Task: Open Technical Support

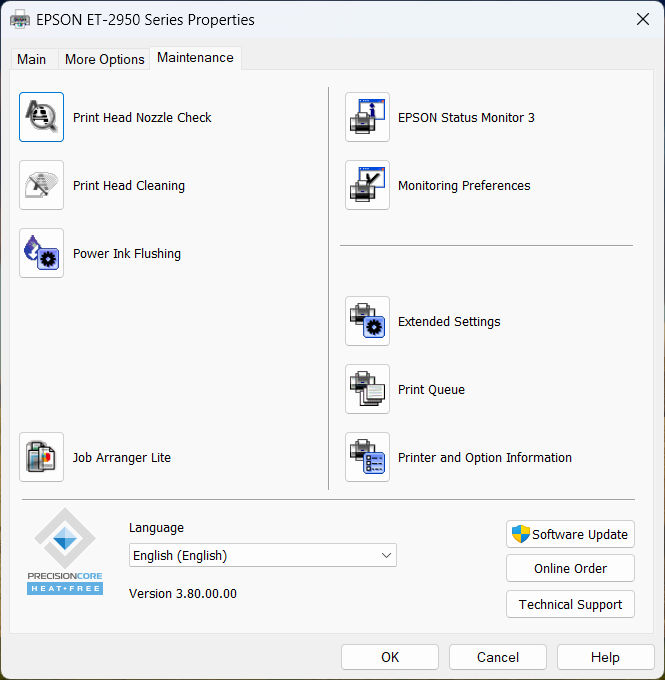Action: (x=570, y=604)
